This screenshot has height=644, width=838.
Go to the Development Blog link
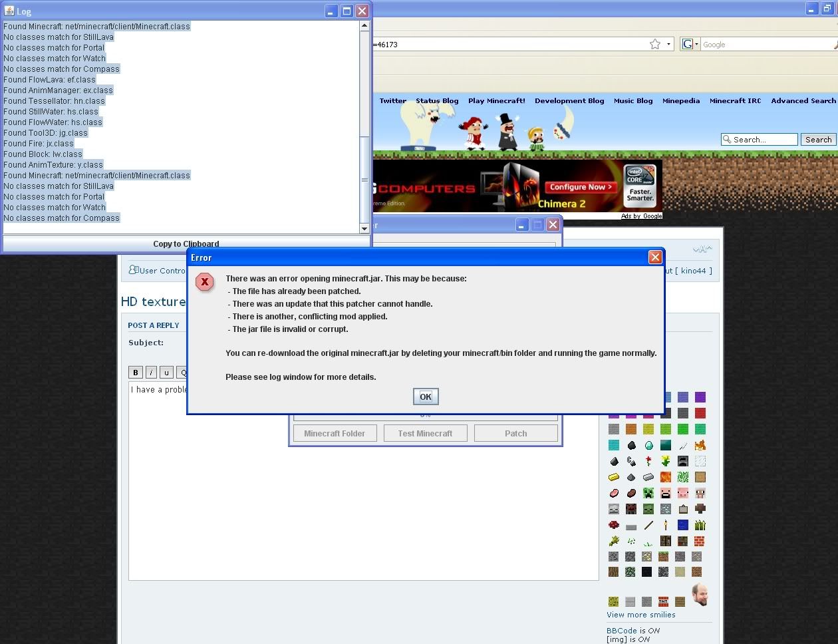click(x=569, y=101)
